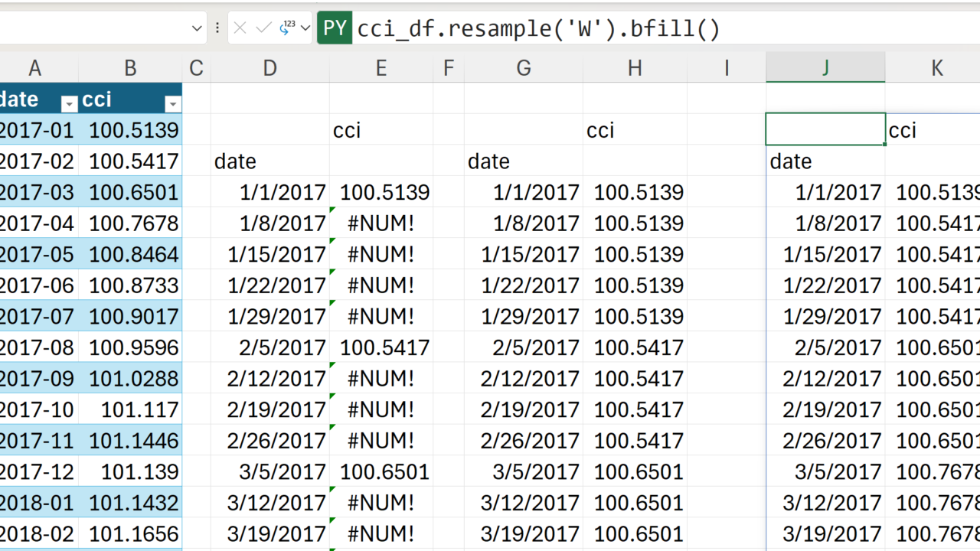Click the cancel formula X icon
Screen dimensions: 980x551
tap(240, 28)
